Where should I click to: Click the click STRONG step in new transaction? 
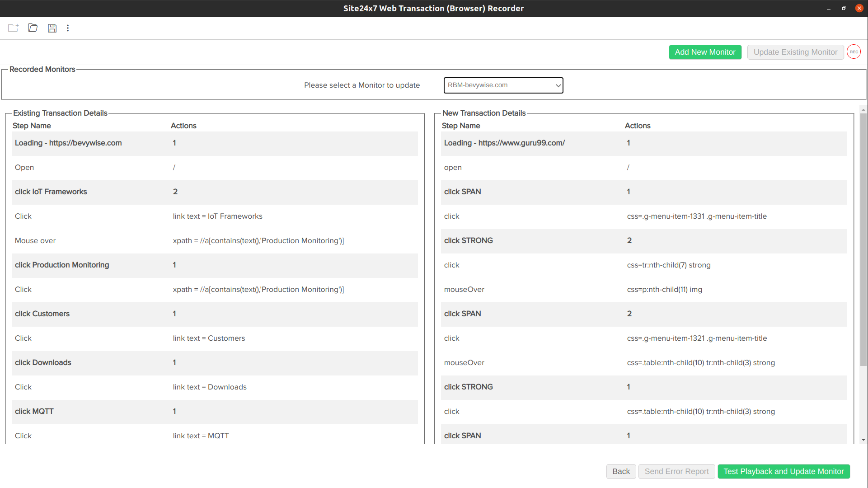(468, 240)
